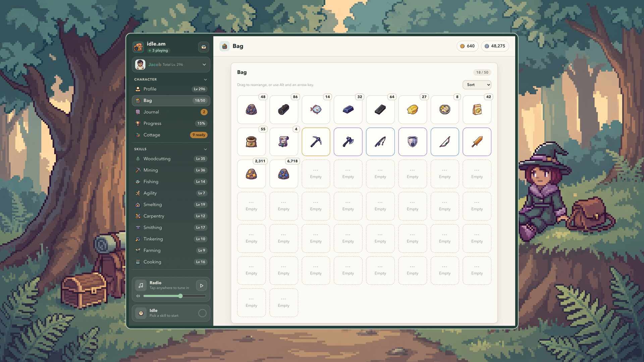Go to the Carpentry skill
The width and height of the screenshot is (644, 362).
(x=171, y=216)
